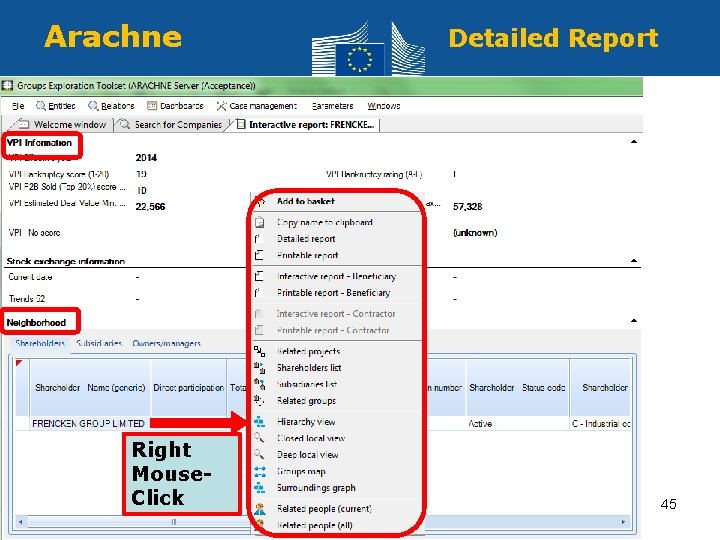Click the Related people (all) icon
Screen dimensions: 720x540
(x=260, y=523)
